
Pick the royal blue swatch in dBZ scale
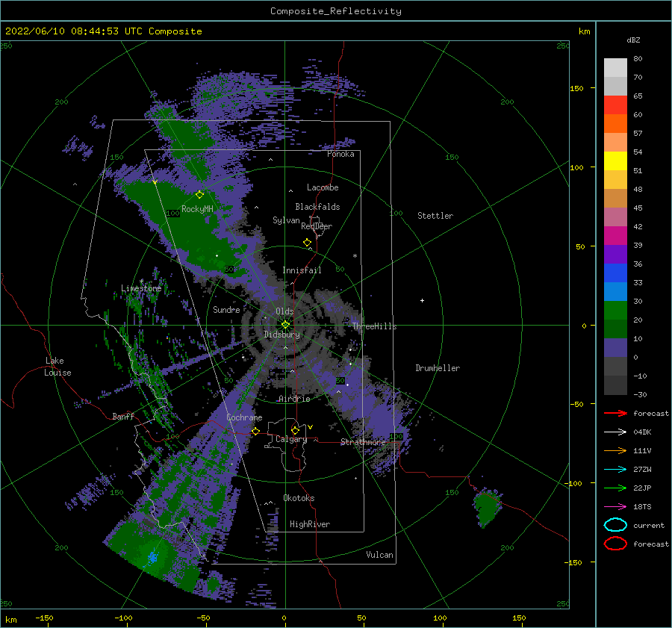click(615, 273)
